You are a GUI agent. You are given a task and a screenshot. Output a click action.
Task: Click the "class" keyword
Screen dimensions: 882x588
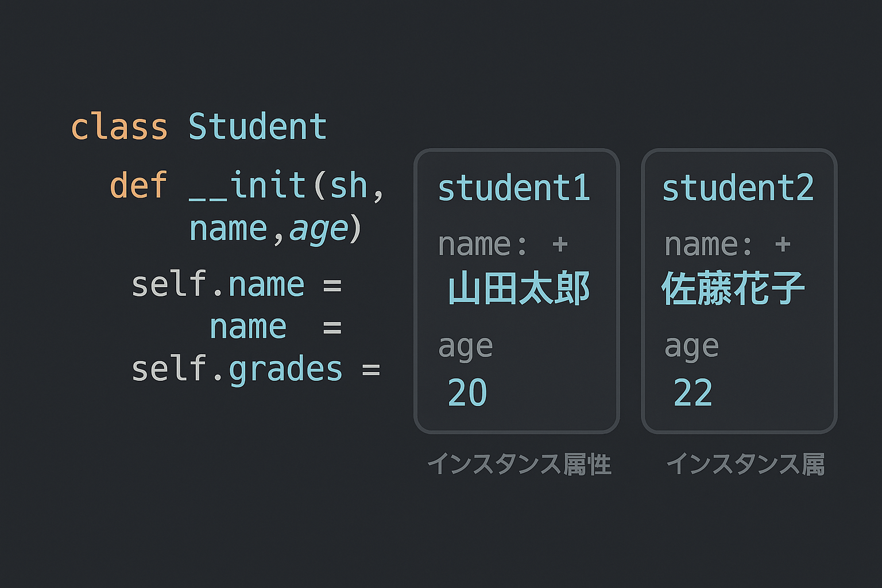[x=119, y=127]
